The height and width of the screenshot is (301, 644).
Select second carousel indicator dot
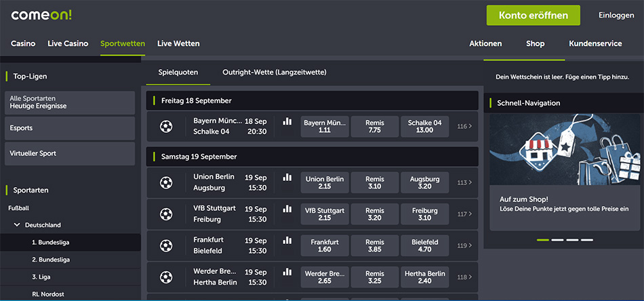click(557, 240)
